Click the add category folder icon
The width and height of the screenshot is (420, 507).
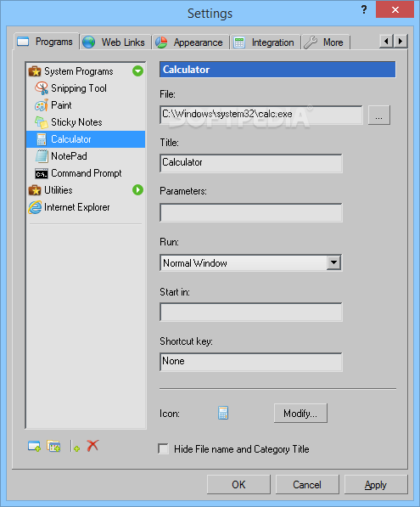pyautogui.click(x=53, y=446)
